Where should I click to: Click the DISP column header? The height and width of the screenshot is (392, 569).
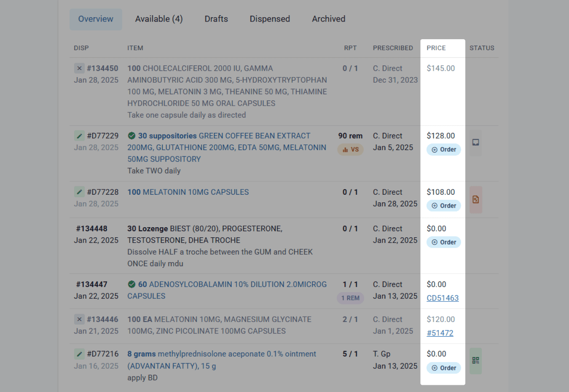[x=81, y=48]
